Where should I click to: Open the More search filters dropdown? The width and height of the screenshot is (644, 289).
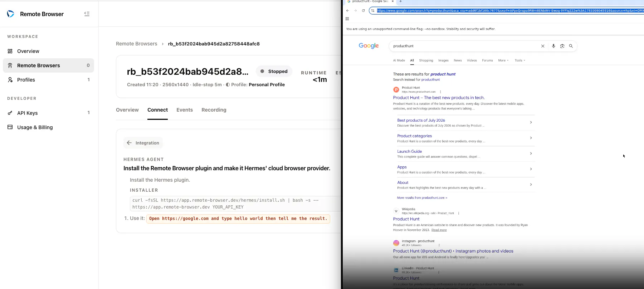pos(503,60)
